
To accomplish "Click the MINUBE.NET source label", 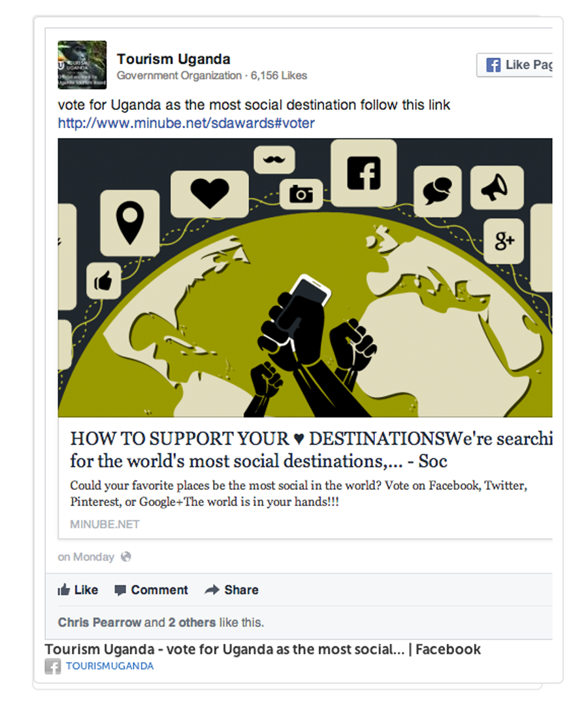I will click(105, 524).
